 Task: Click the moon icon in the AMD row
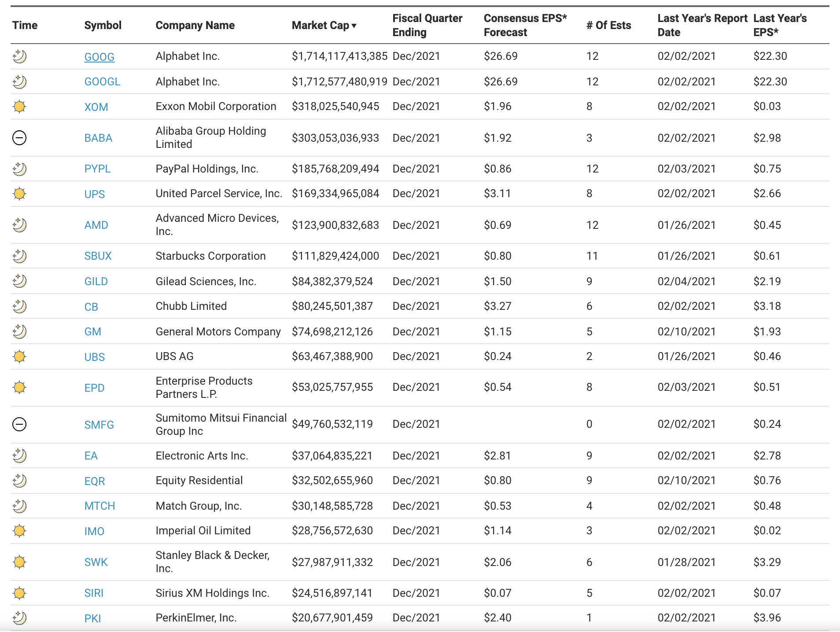click(x=19, y=225)
